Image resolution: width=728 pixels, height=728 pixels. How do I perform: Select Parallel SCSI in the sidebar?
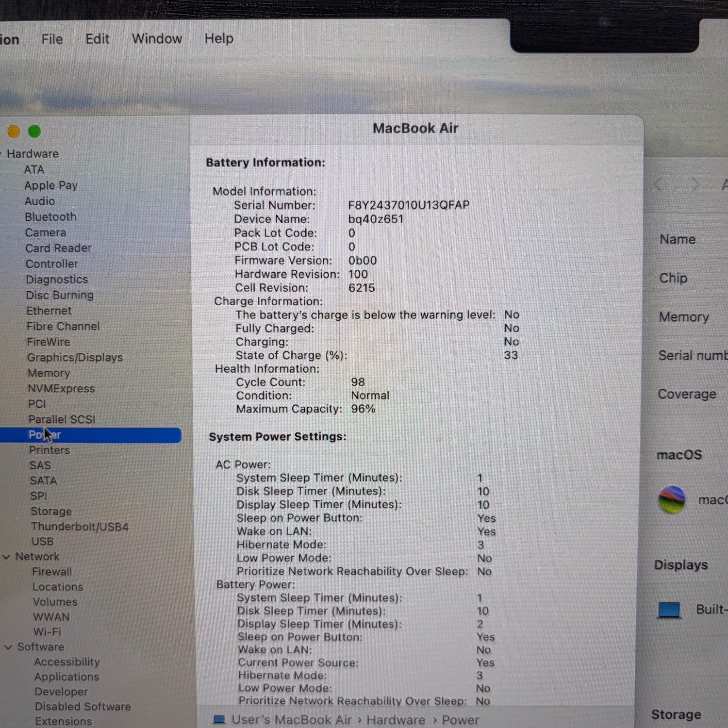pyautogui.click(x=62, y=419)
